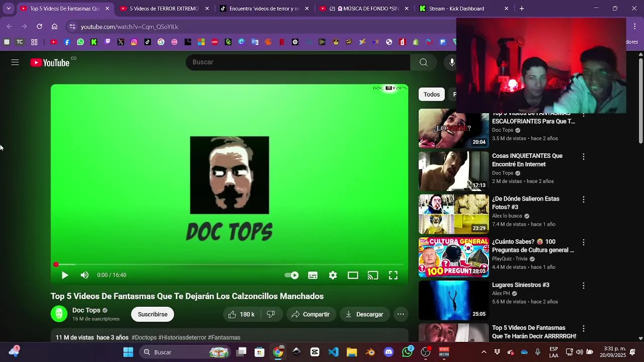The image size is (644, 362).
Task: Open the Doc Tops channel avatar
Action: pyautogui.click(x=59, y=314)
